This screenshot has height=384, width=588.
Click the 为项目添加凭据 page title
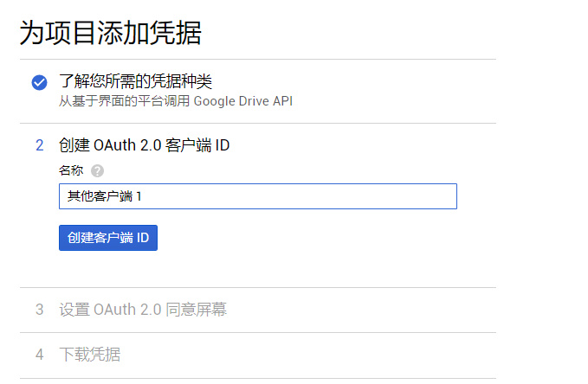coord(110,34)
